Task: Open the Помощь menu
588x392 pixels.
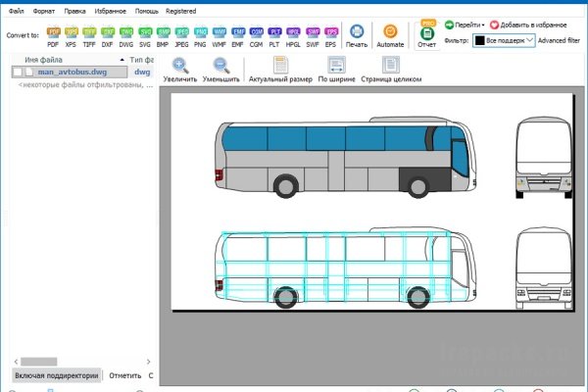Action: tap(147, 11)
